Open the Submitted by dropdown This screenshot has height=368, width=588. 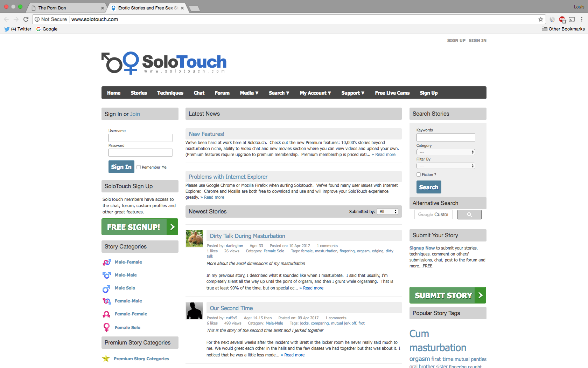pos(387,212)
